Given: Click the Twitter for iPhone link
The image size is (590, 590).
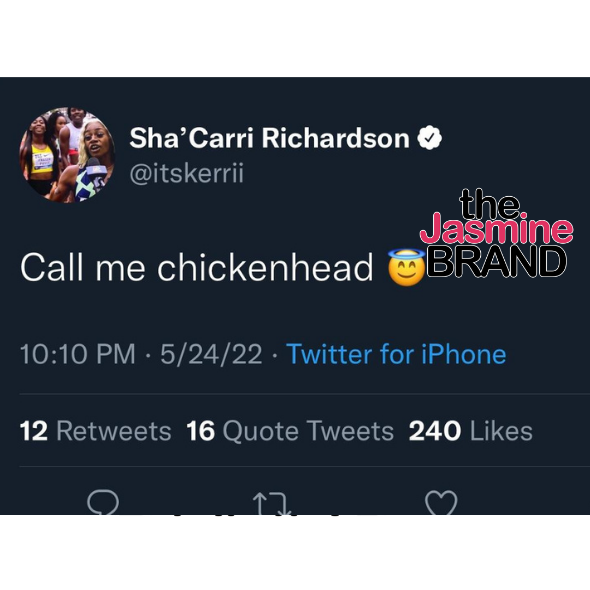Looking at the screenshot, I should click(396, 354).
